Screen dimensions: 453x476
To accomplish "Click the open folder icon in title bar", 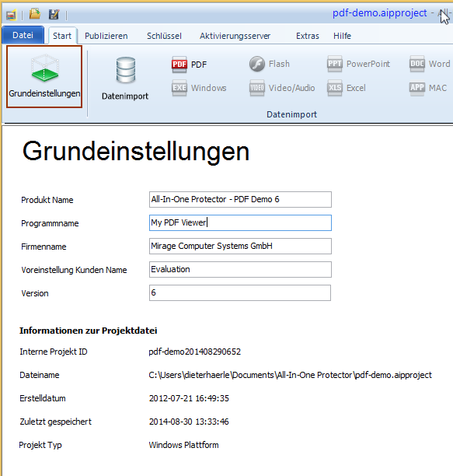I will (x=35, y=14).
